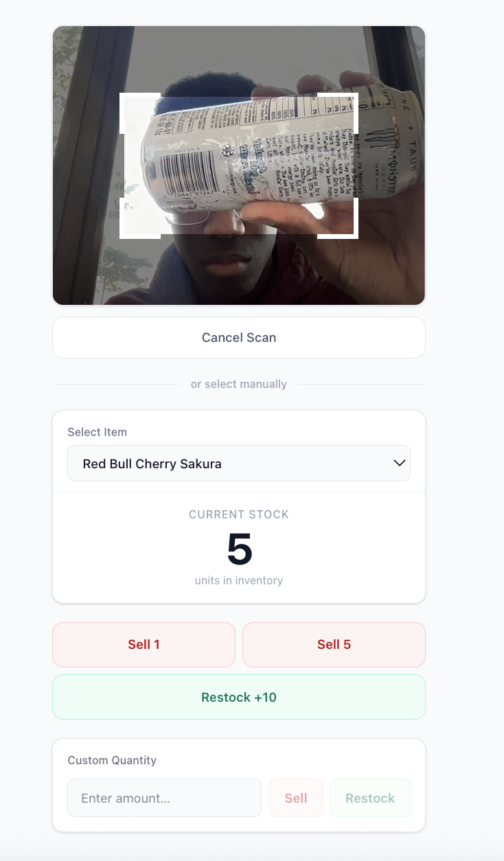Click the Select Item label

click(x=97, y=432)
